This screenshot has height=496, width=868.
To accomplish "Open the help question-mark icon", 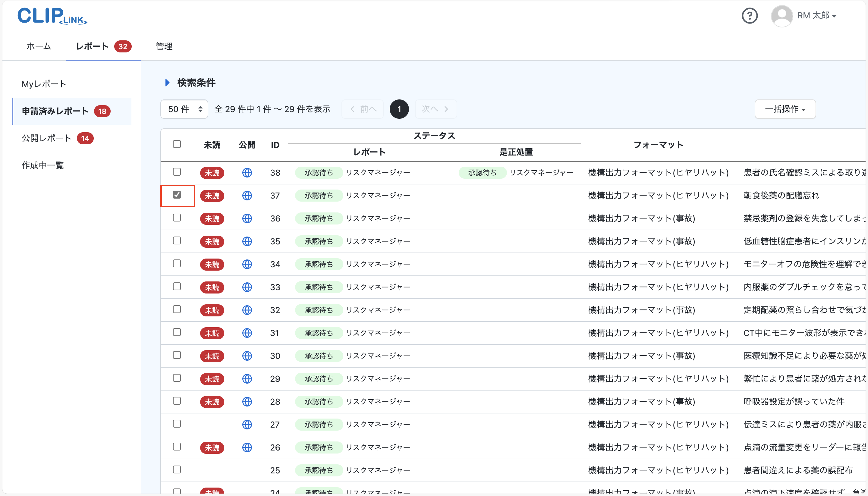I will [x=750, y=16].
